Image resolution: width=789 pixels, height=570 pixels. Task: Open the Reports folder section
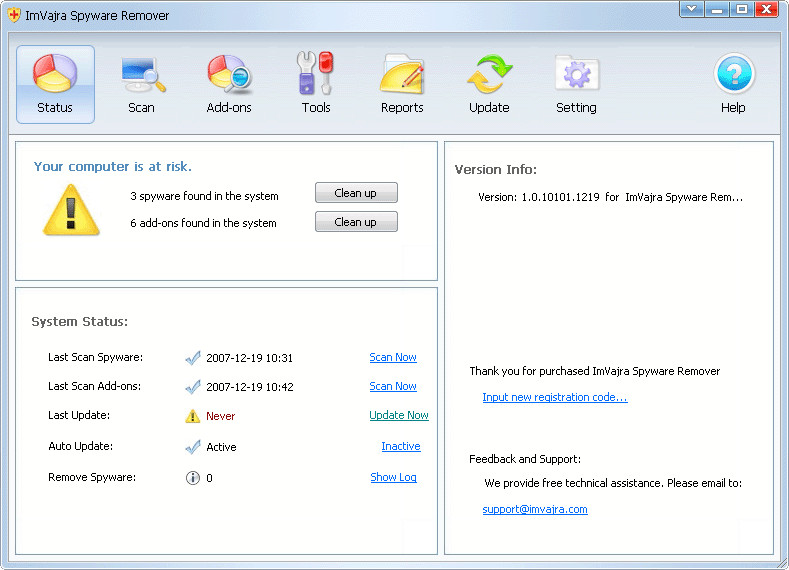402,84
